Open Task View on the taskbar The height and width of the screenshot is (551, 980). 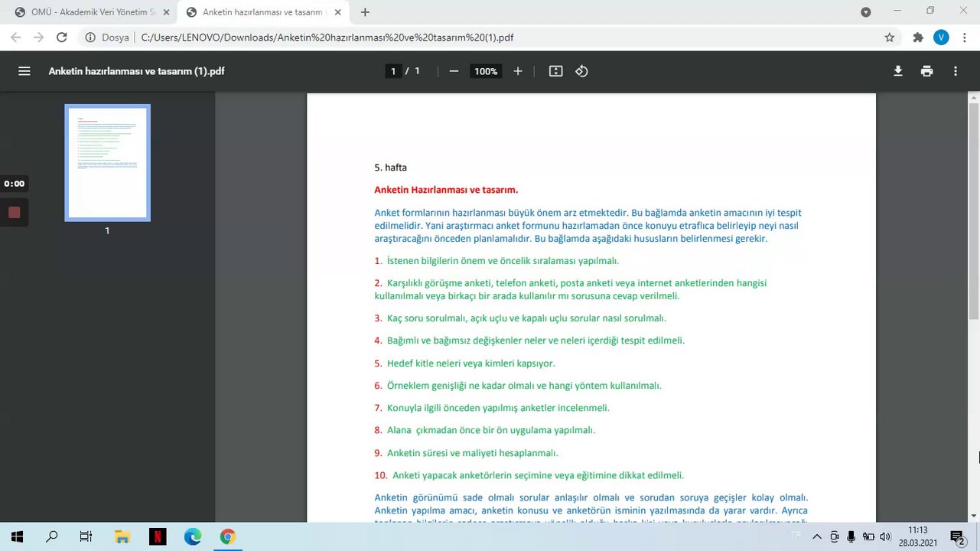86,536
